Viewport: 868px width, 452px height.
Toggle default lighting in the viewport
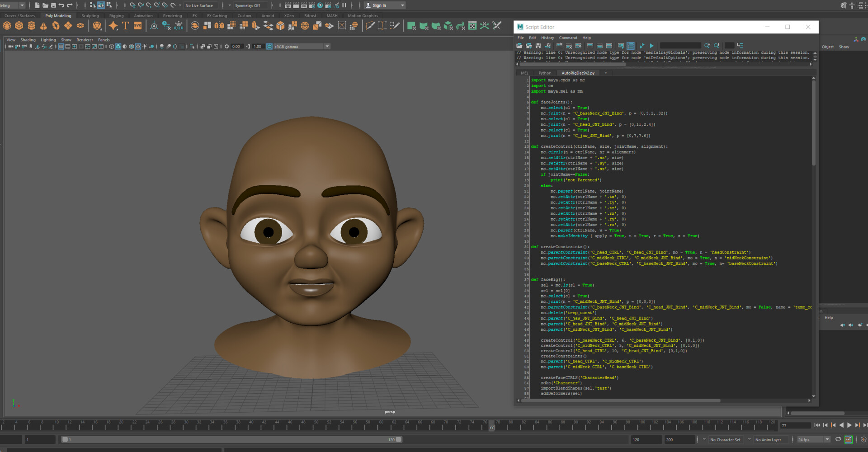coord(145,46)
